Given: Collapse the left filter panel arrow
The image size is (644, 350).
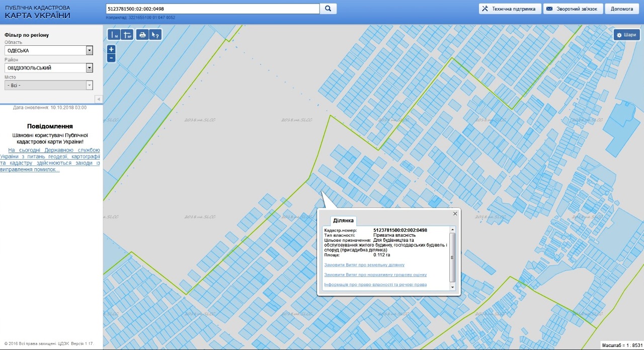Looking at the screenshot, I should [x=99, y=99].
